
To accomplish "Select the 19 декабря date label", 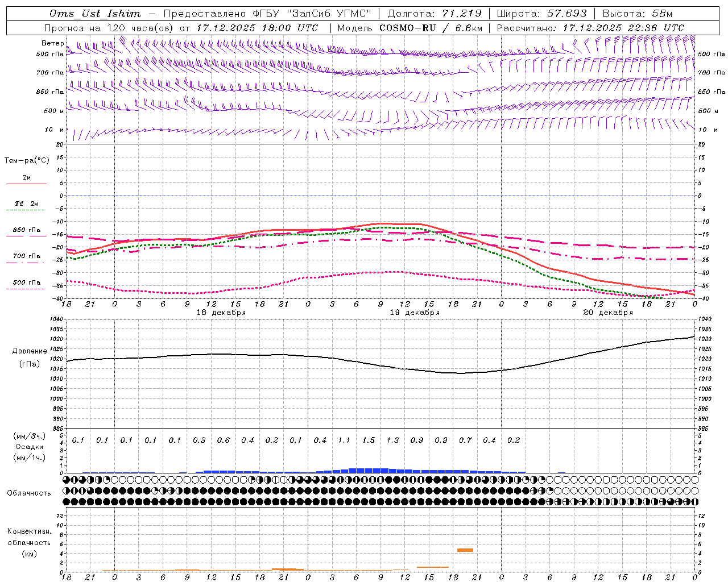I will click(x=415, y=313).
